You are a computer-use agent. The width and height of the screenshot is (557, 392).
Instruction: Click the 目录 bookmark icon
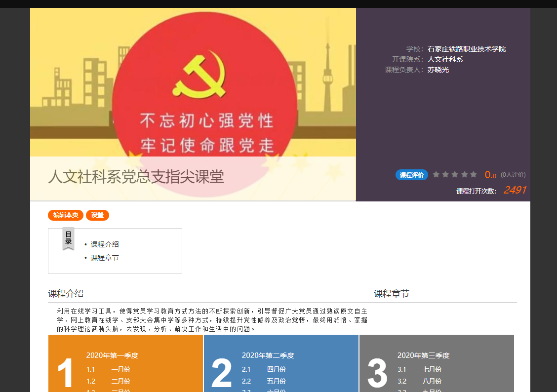(68, 238)
